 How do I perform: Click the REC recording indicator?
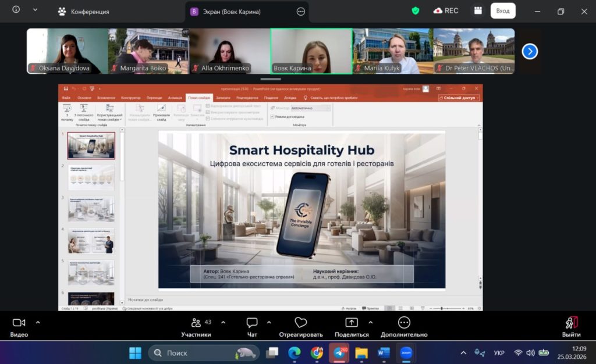point(446,10)
